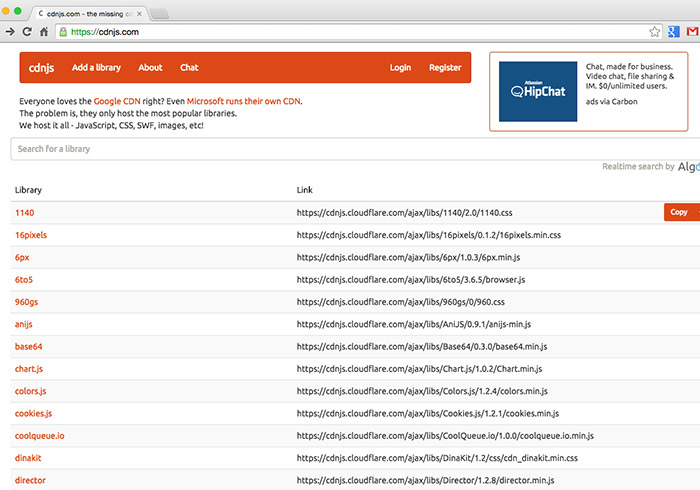Focus the Search for a library field

(x=355, y=149)
